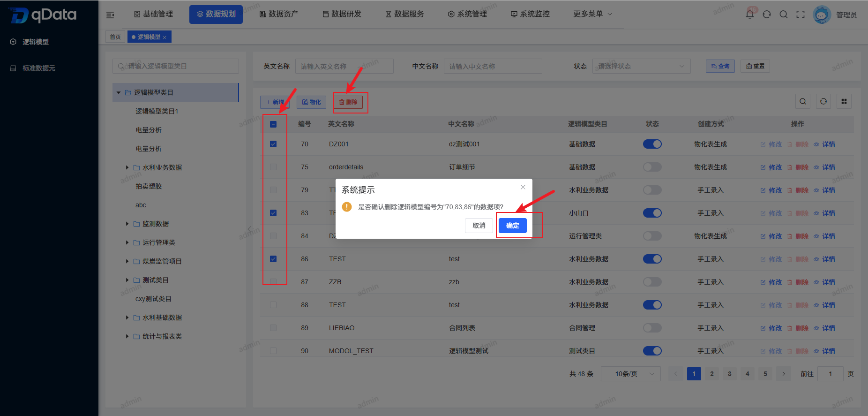
Task: Refresh the table with the circular arrow icon
Action: tap(823, 101)
